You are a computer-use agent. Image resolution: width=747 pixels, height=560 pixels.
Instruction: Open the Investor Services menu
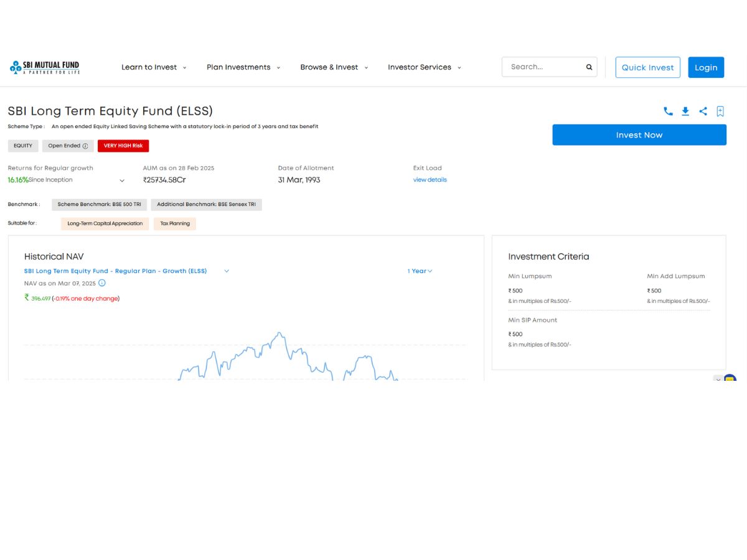click(418, 67)
